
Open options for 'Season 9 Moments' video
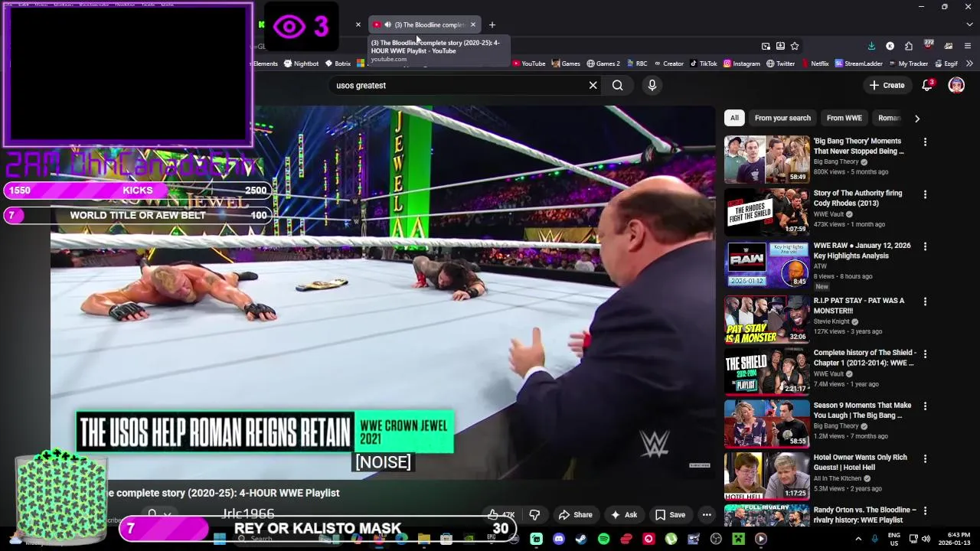point(925,406)
